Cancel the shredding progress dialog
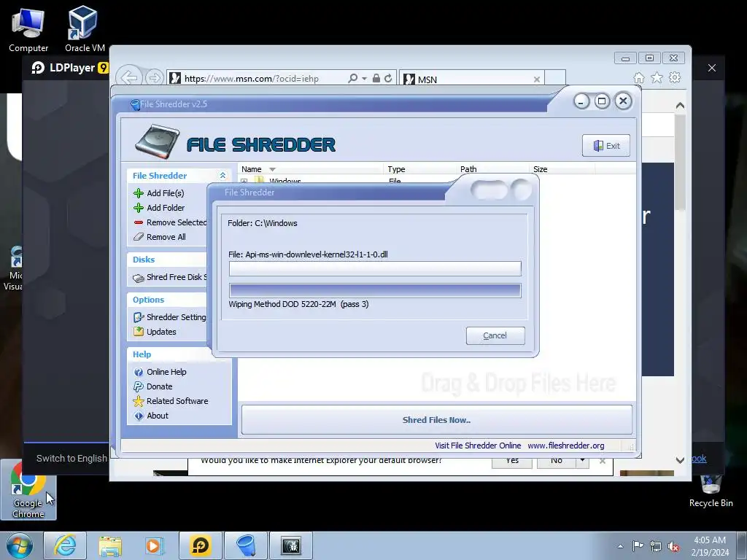The width and height of the screenshot is (747, 560). click(495, 335)
